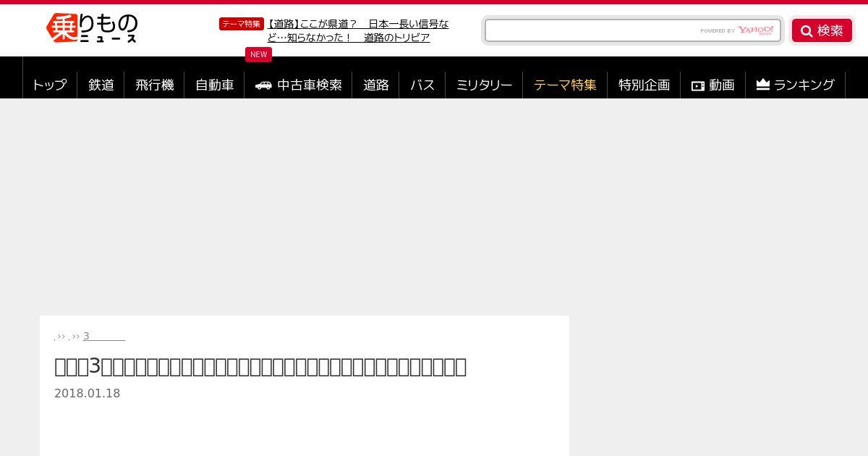Open the 特別企画 navigation tab
This screenshot has width=868, height=456.
click(644, 85)
